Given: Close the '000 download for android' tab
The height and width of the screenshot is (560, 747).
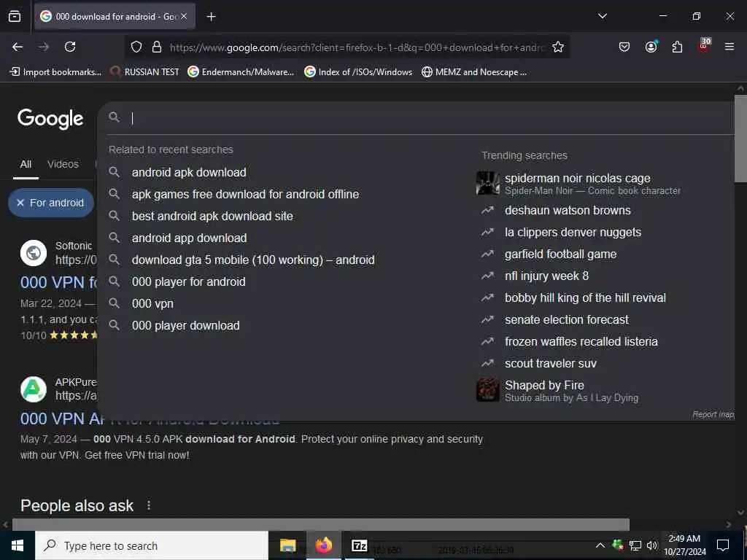Looking at the screenshot, I should (184, 16).
